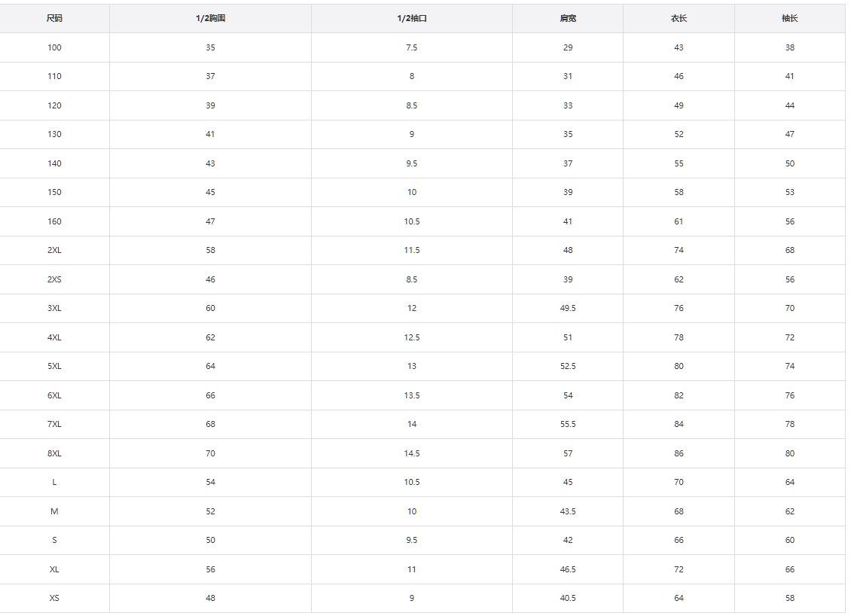Select the size 100 row label
The height and width of the screenshot is (616, 851).
54,47
